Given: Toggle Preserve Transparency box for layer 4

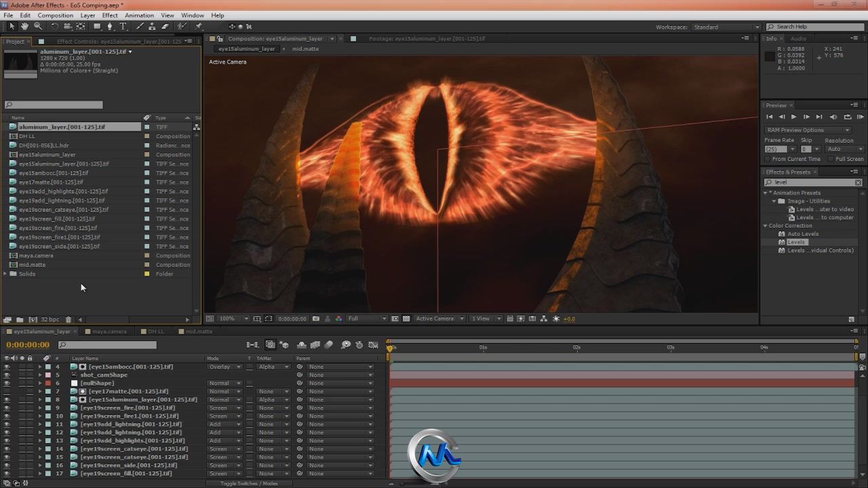Looking at the screenshot, I should click(250, 367).
